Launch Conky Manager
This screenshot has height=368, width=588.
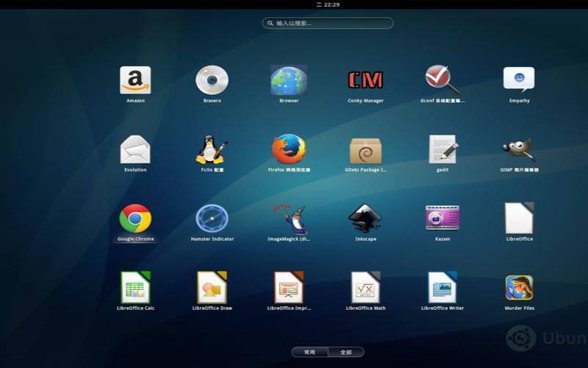[x=365, y=80]
